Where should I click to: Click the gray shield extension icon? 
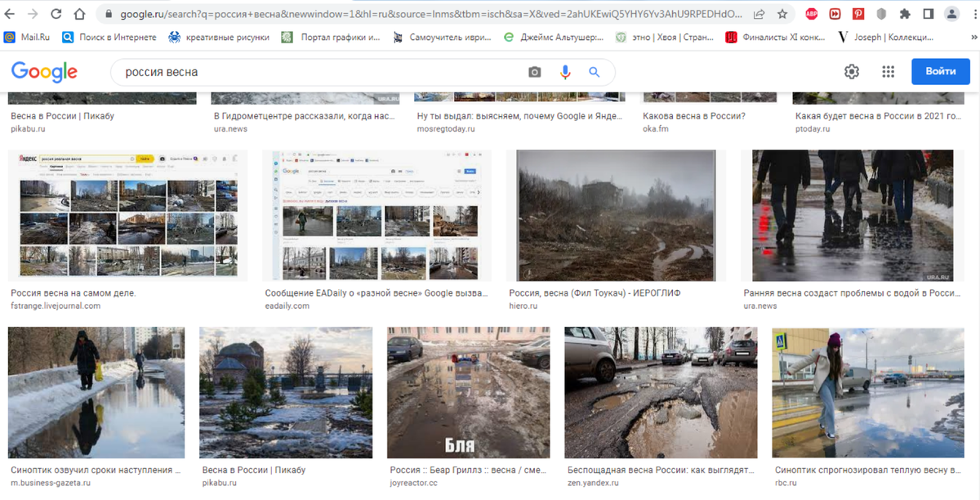(882, 14)
